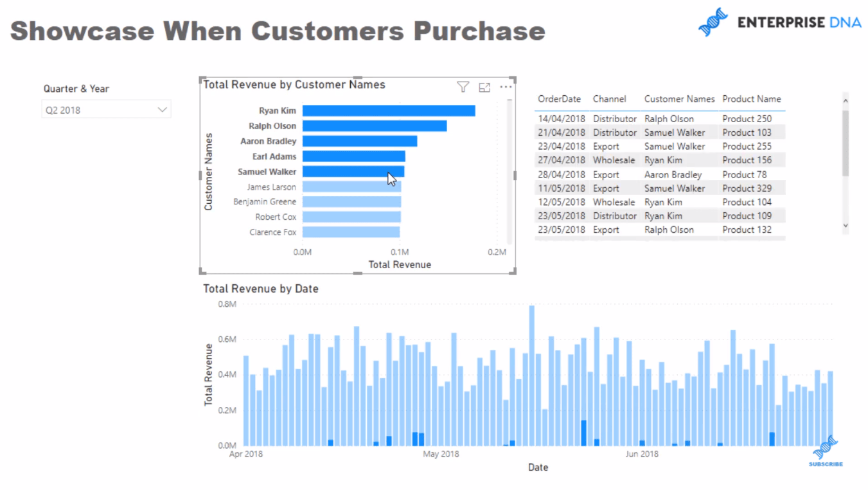
Task: Click the Showcase When Customers Purchase heading
Action: click(278, 31)
